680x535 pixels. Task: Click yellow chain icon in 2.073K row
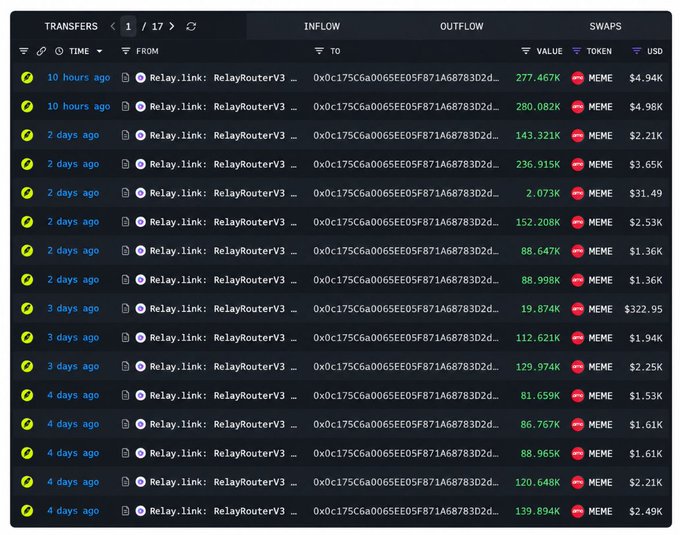coord(27,193)
